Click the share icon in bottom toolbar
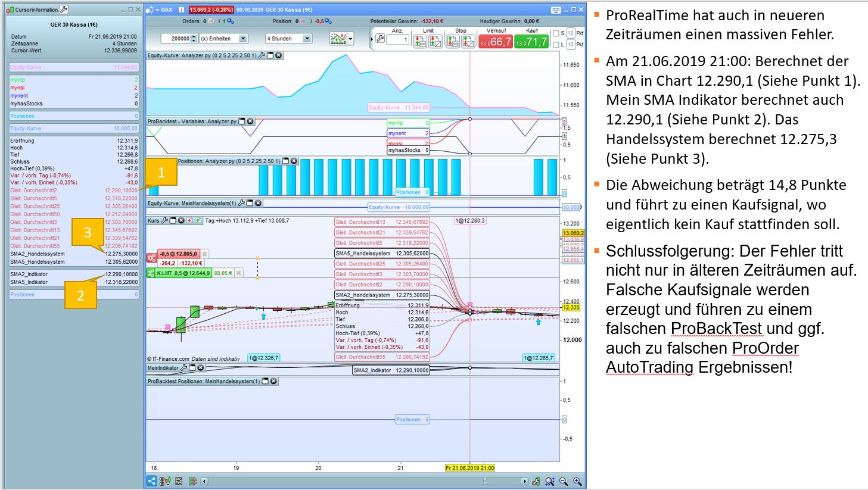This screenshot has height=490, width=868. click(152, 481)
